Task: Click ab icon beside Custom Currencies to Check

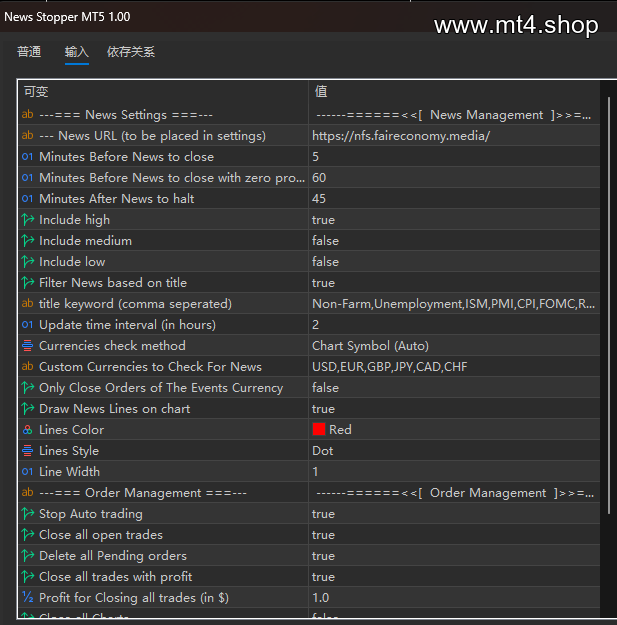Action: pos(28,366)
